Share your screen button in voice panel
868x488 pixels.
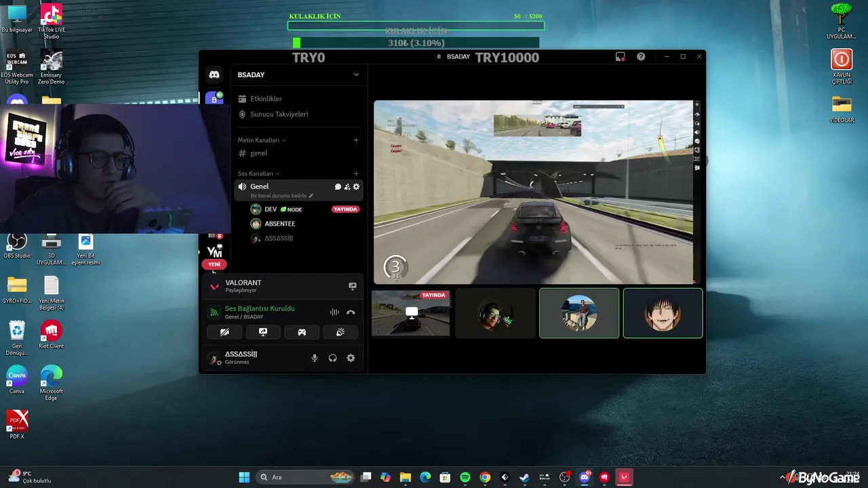(x=263, y=332)
